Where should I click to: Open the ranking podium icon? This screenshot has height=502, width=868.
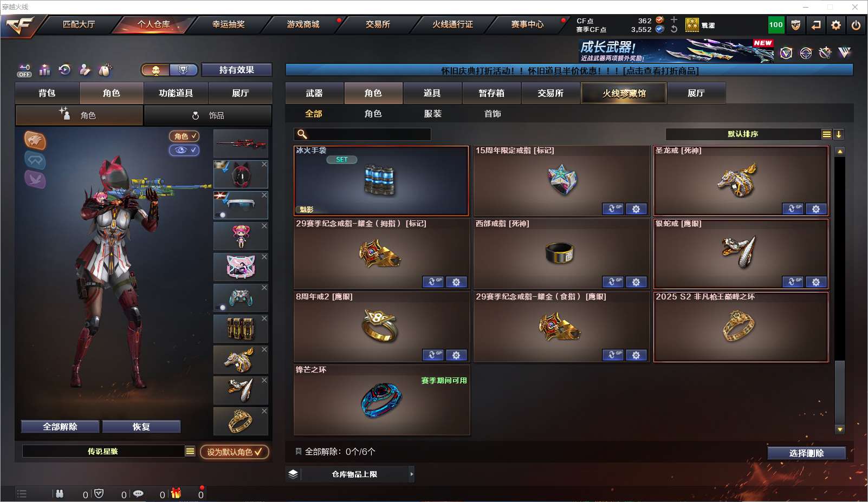click(44, 70)
